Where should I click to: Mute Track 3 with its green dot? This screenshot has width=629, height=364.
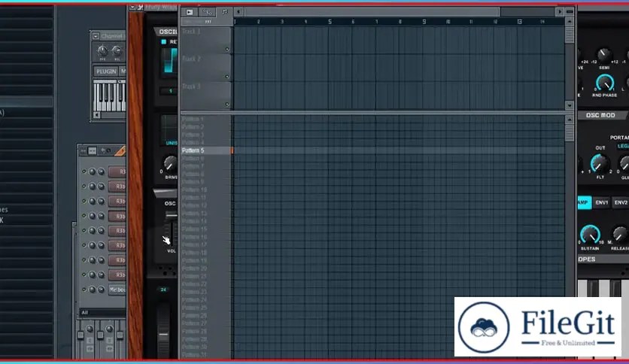227,105
